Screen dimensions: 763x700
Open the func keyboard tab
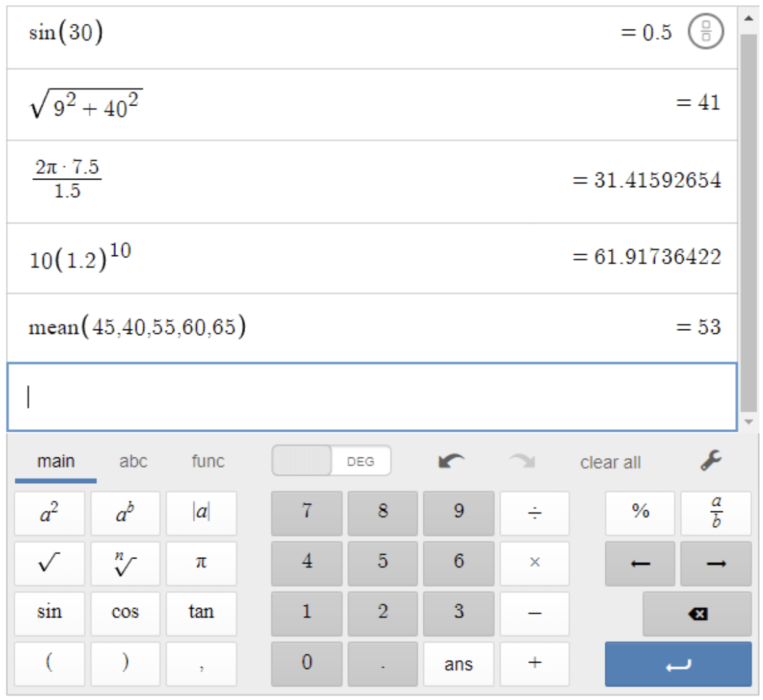click(x=208, y=461)
